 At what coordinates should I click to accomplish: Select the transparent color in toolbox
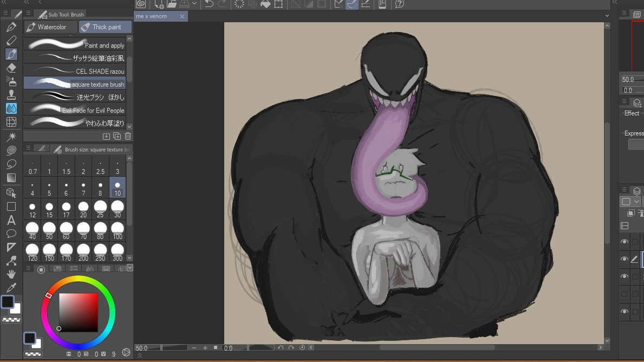[11, 320]
